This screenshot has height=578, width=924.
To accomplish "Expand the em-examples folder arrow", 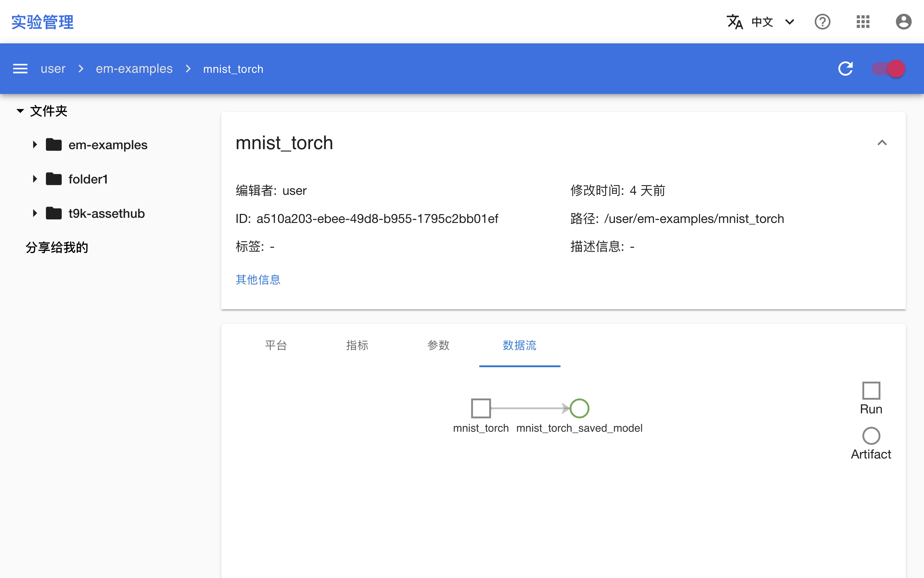I will pyautogui.click(x=35, y=145).
